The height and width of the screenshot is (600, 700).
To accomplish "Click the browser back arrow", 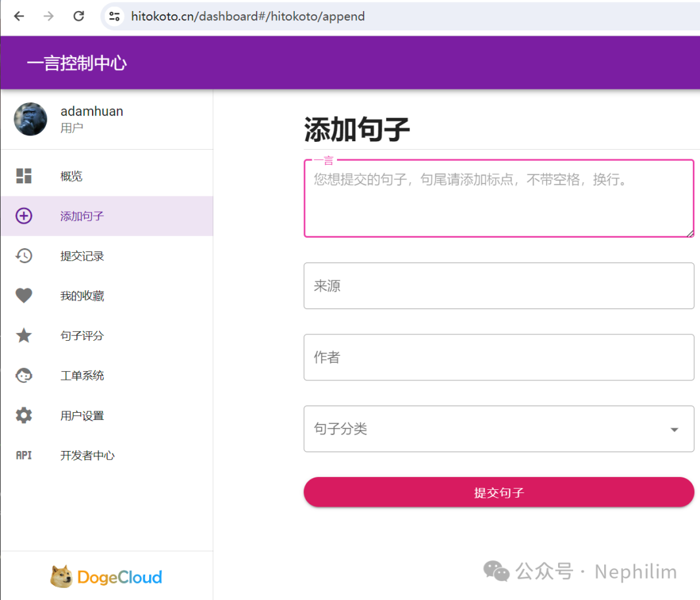I will (x=19, y=16).
